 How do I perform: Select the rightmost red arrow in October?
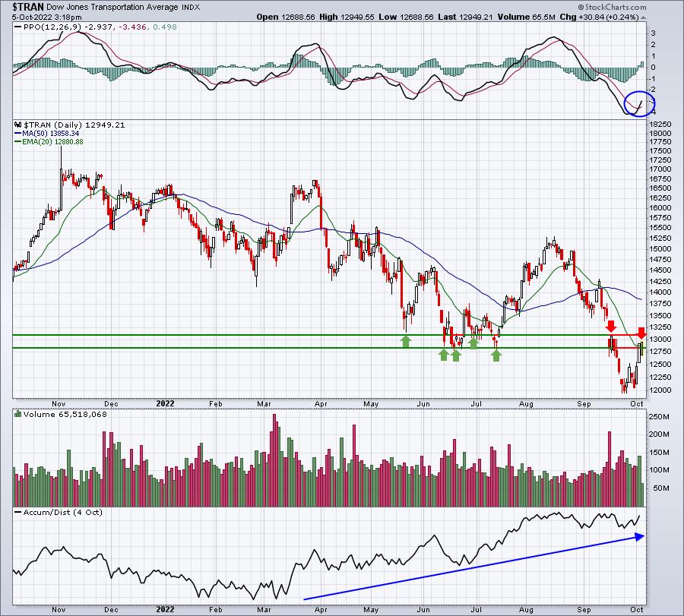coord(641,333)
